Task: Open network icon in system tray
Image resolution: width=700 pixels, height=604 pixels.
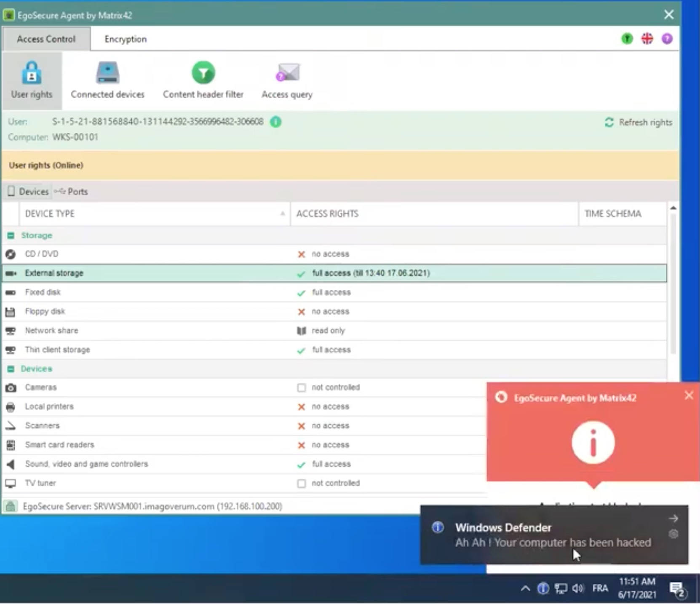Action: [561, 588]
